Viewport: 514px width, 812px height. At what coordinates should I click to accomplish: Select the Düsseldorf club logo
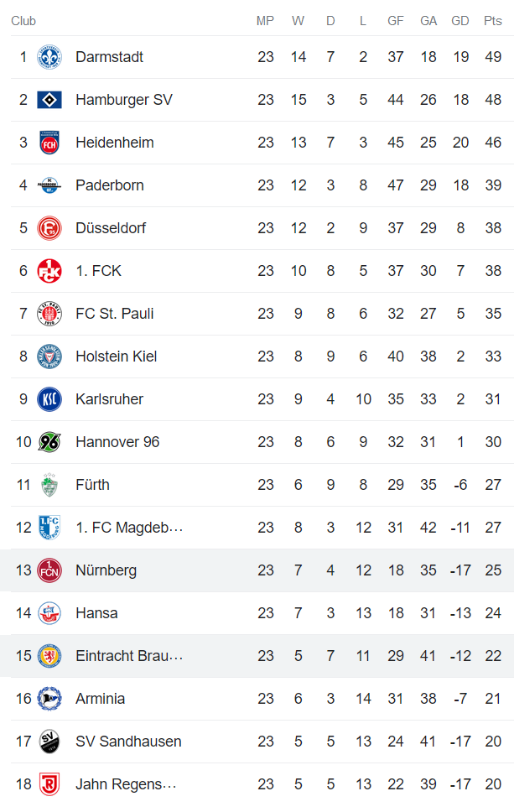click(49, 228)
